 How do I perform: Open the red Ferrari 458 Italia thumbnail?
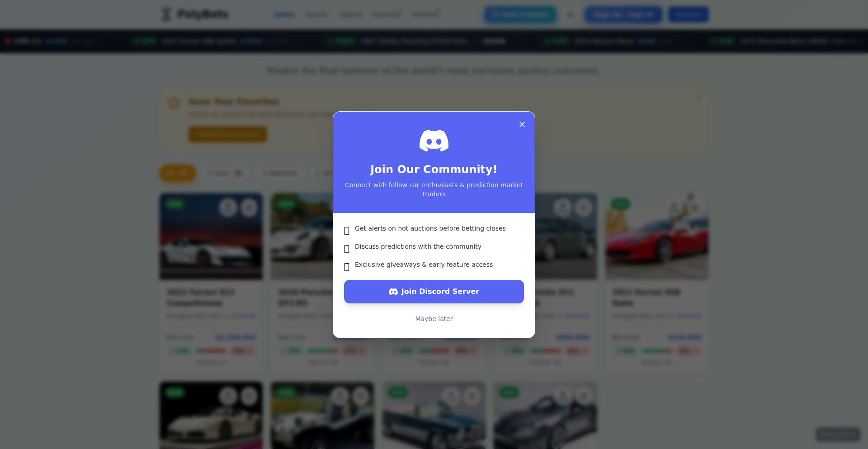(657, 236)
